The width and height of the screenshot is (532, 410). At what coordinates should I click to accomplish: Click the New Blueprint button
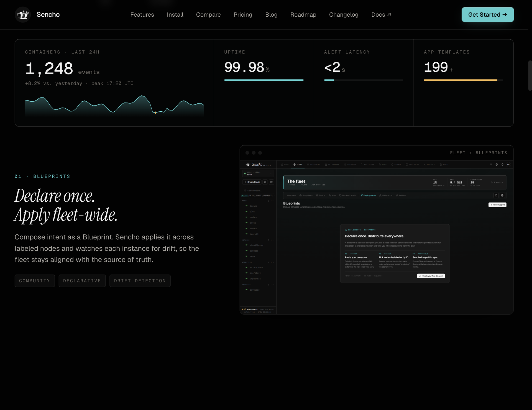tap(497, 205)
